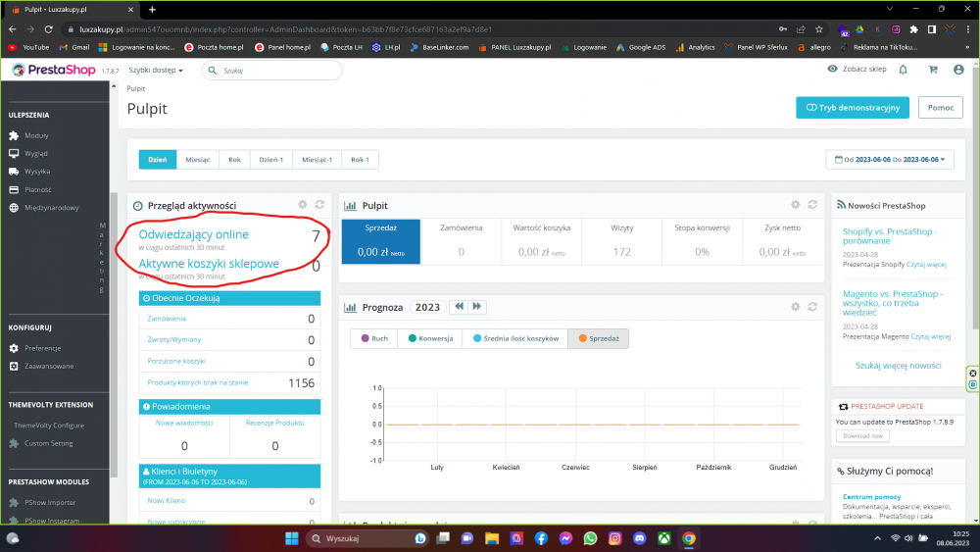Click the browser address bar
The height and width of the screenshot is (552, 980).
(418, 29)
